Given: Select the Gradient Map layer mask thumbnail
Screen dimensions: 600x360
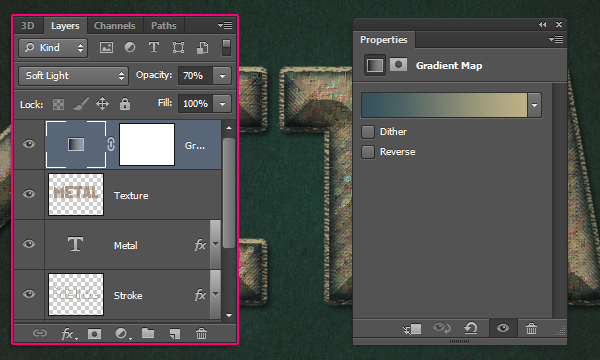Looking at the screenshot, I should [x=147, y=144].
